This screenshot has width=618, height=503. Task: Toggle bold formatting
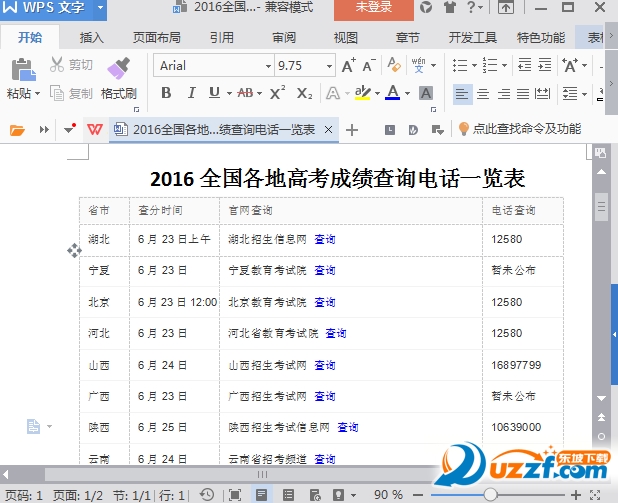(166, 93)
